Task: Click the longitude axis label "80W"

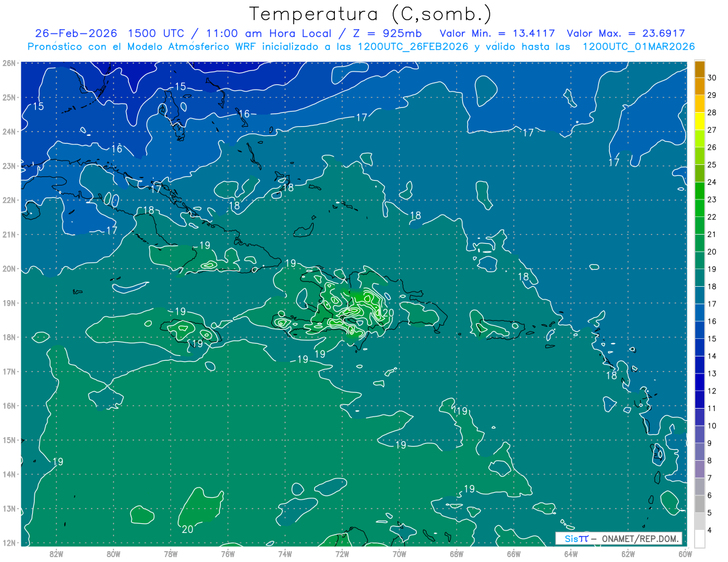Action: coord(113,554)
